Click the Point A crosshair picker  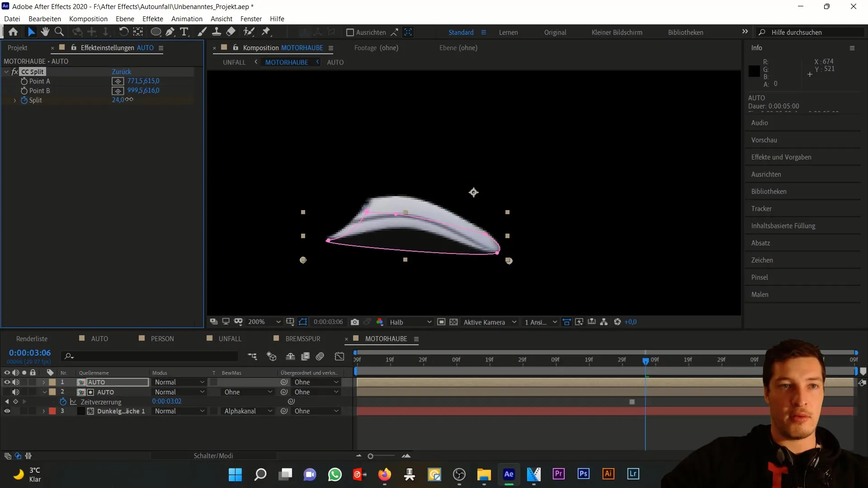[x=118, y=81]
